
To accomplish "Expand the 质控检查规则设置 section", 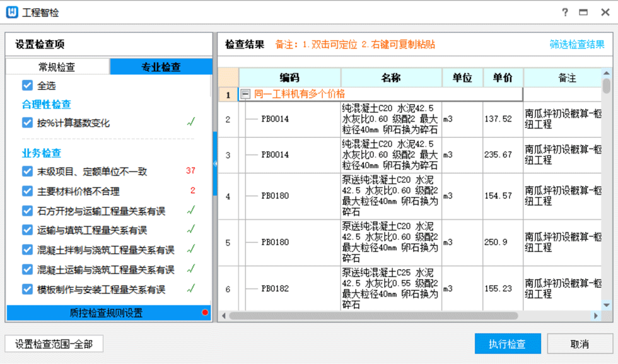I will pos(106,313).
